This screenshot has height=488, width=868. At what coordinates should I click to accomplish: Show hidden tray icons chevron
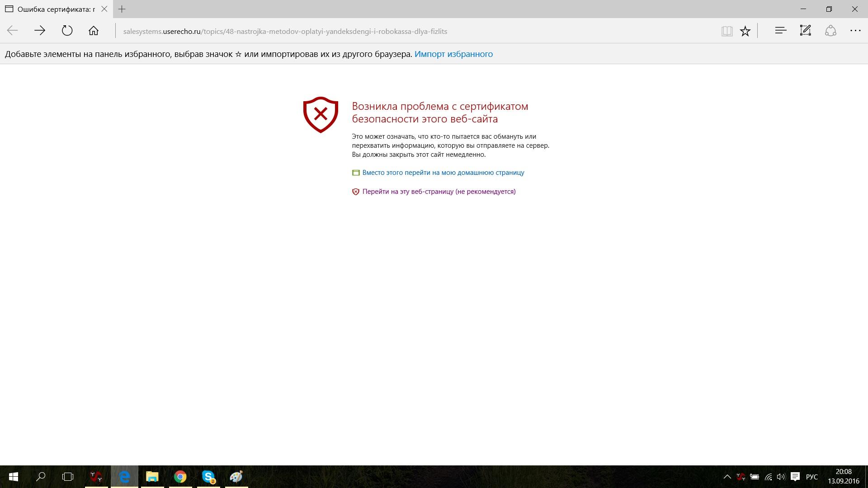tap(727, 477)
